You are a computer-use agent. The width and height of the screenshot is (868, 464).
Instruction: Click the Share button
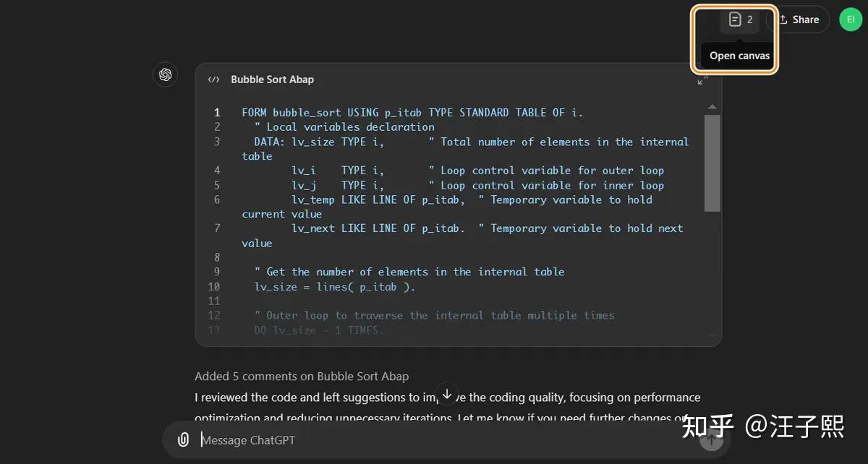click(x=799, y=20)
